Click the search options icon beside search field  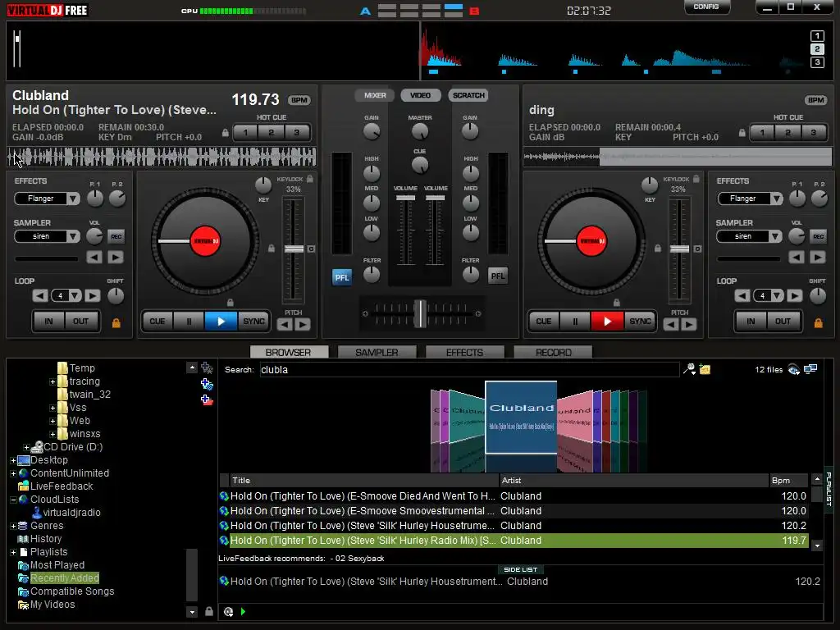689,369
